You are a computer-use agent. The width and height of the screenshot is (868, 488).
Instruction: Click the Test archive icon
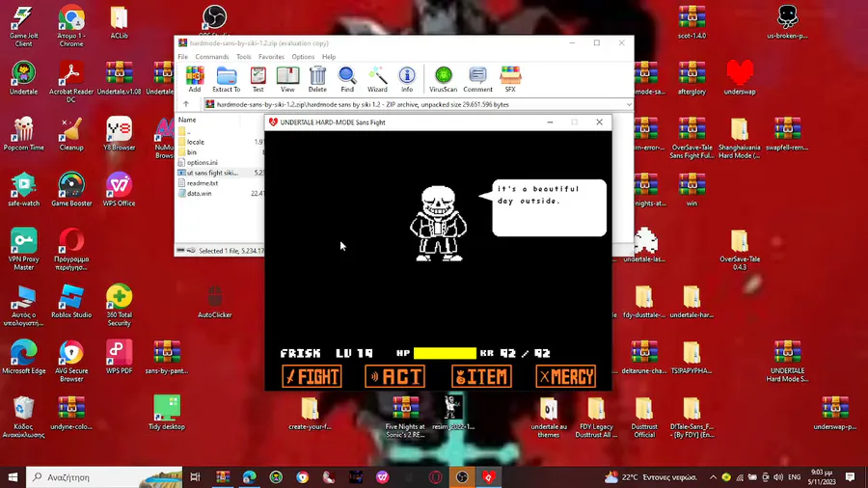pyautogui.click(x=258, y=79)
